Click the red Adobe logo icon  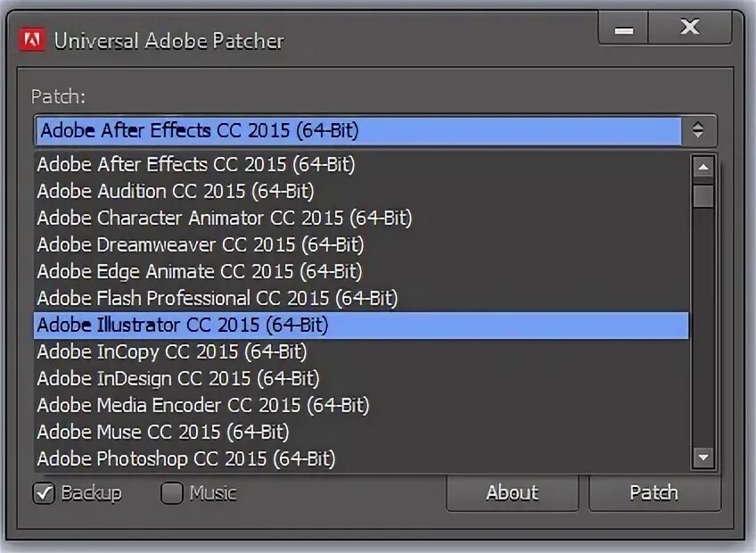[x=32, y=40]
